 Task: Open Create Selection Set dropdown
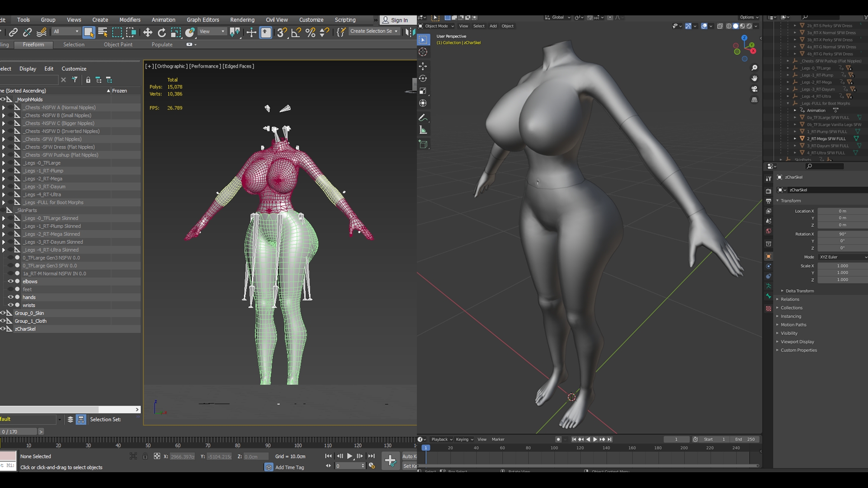[x=374, y=32]
